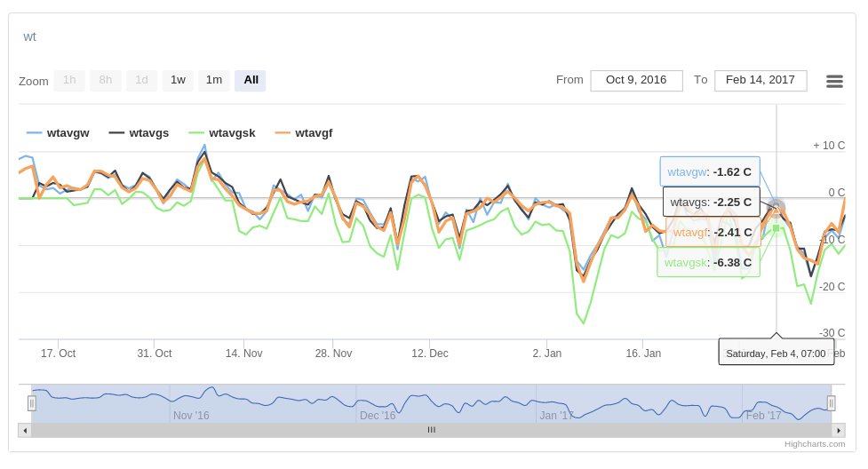Click the navigator right range handle
The image size is (868, 469).
coord(831,403)
